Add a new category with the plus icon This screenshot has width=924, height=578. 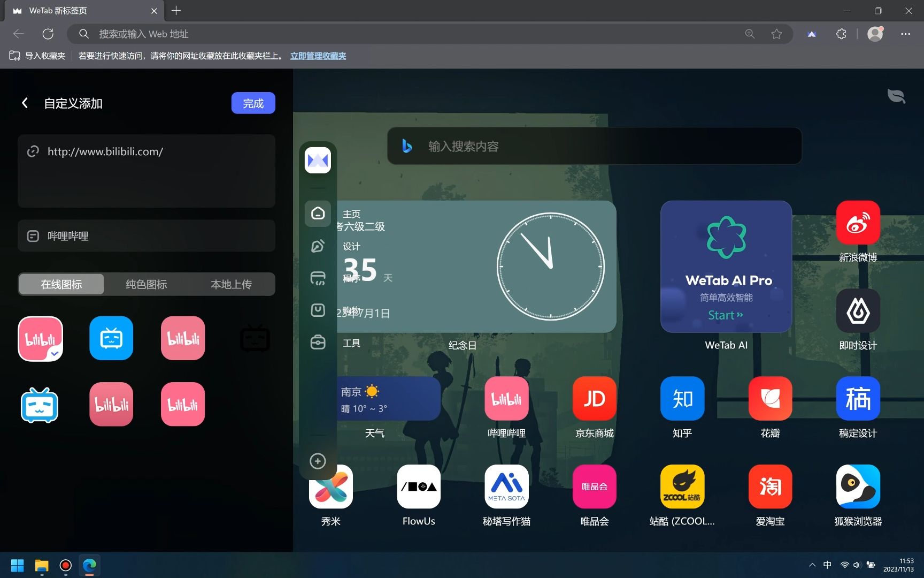[318, 461]
